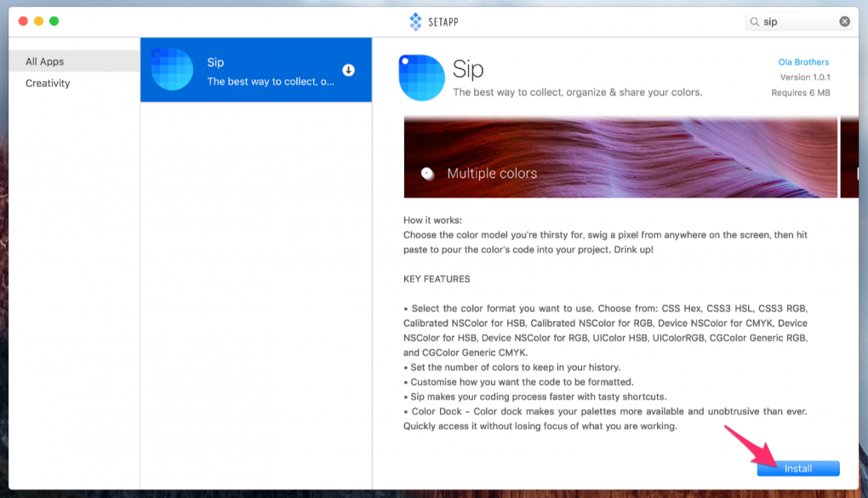This screenshot has width=868, height=498.
Task: Open the Ola Brothers developer link
Action: point(803,62)
